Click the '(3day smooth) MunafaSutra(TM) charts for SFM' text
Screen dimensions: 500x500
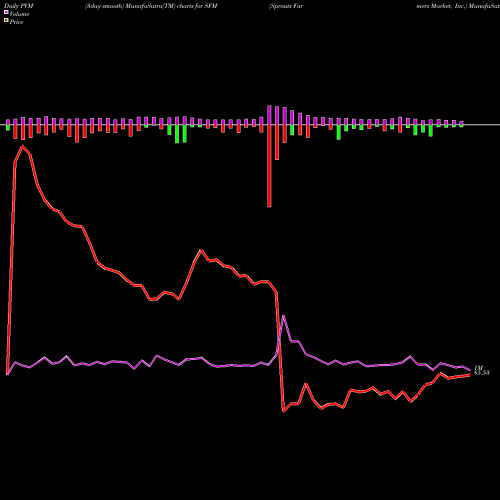[151, 6]
